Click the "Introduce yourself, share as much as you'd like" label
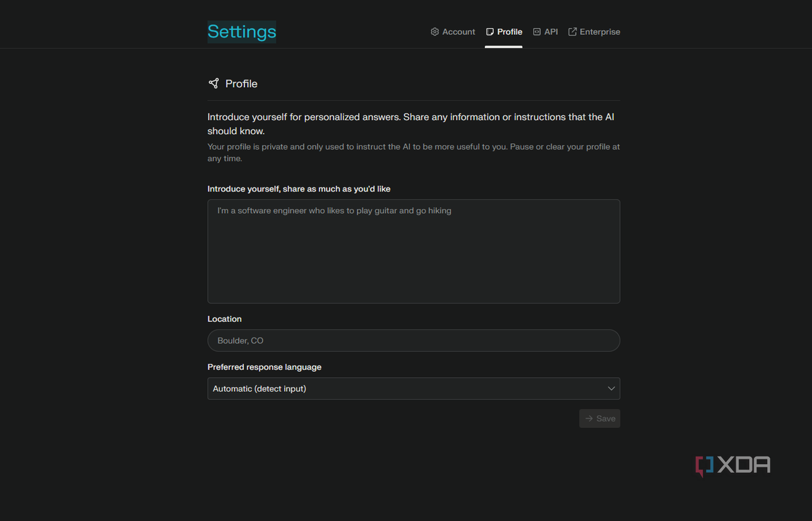Image resolution: width=812 pixels, height=521 pixels. tap(299, 189)
